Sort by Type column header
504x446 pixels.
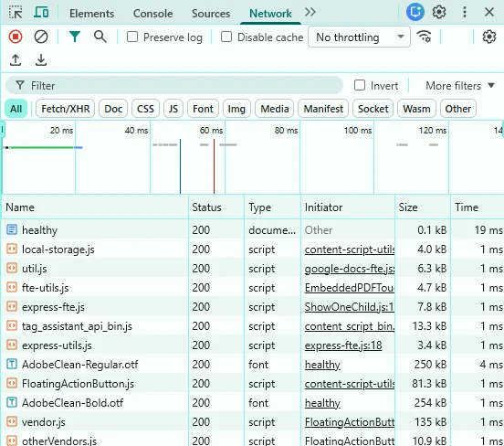click(x=272, y=207)
